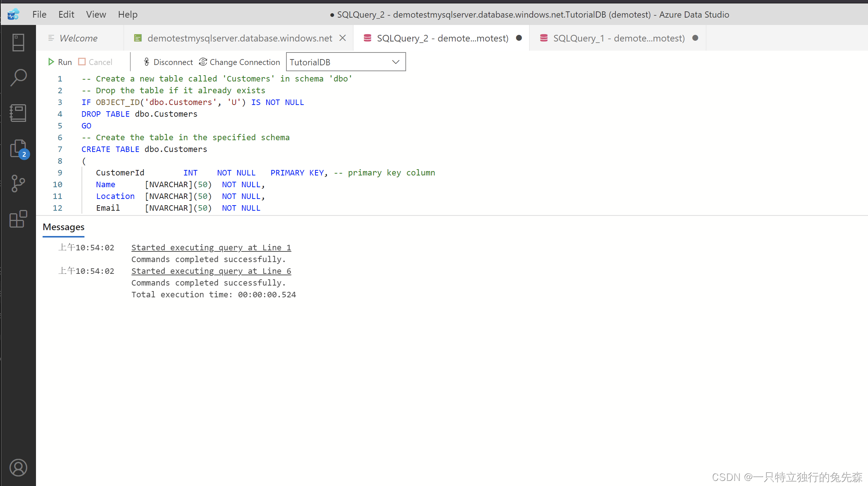Open the Explorer icon with badge 2
868x486 pixels.
[x=18, y=148]
